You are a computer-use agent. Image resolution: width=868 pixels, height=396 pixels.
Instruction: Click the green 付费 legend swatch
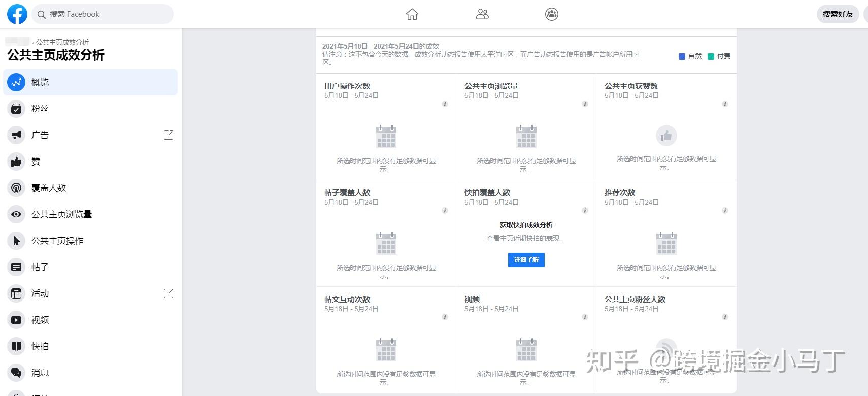click(x=711, y=56)
